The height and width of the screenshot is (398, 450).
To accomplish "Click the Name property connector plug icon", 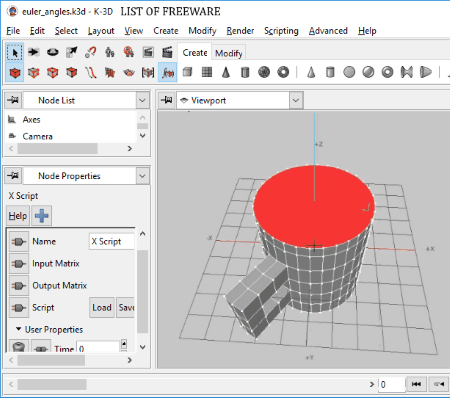I will coord(19,242).
